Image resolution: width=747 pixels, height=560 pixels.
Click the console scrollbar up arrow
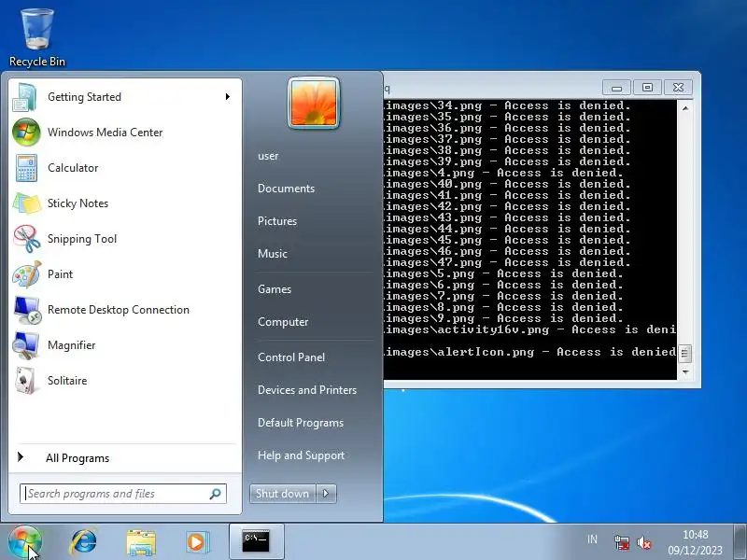685,108
